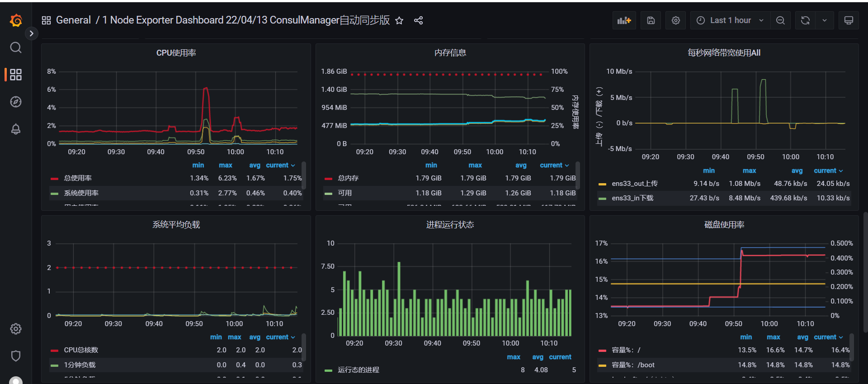The width and height of the screenshot is (868, 384).
Task: Sort memory legend by current column
Action: tap(554, 165)
